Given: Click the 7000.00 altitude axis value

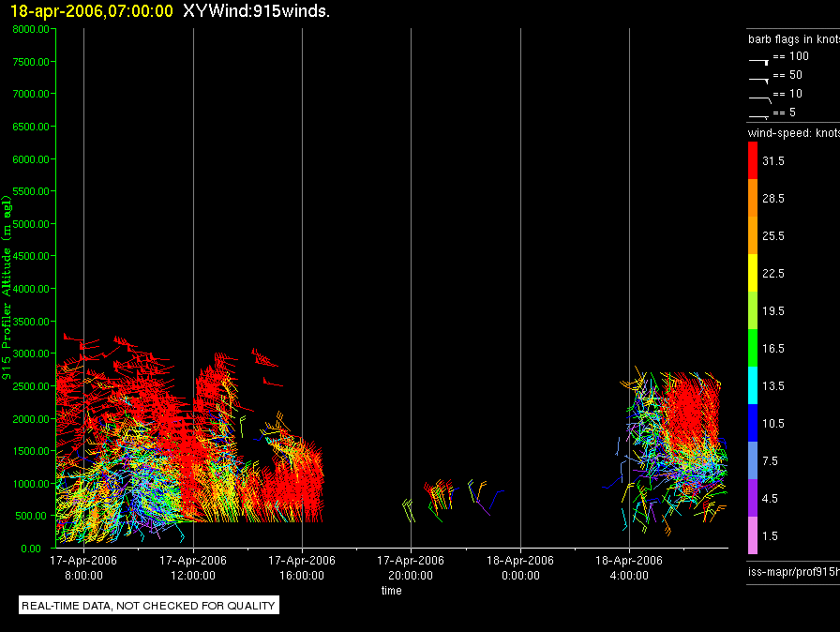Looking at the screenshot, I should [31, 94].
